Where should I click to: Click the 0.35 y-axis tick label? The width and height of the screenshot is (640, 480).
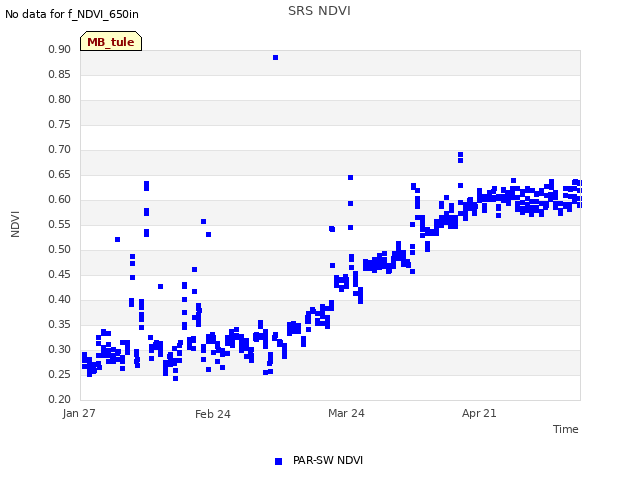pyautogui.click(x=59, y=324)
